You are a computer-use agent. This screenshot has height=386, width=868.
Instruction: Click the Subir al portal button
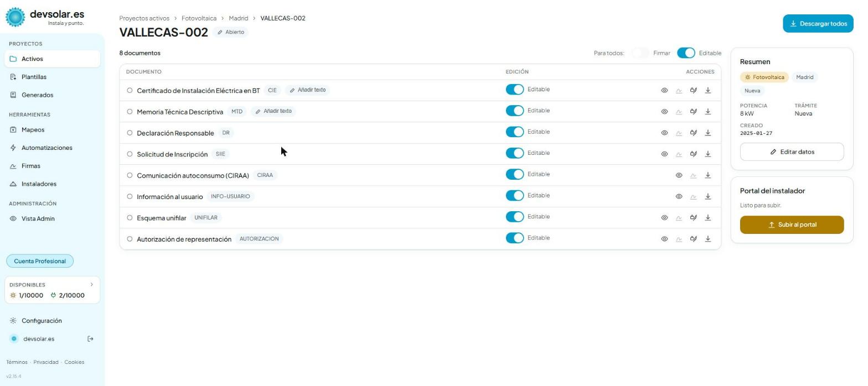(x=792, y=225)
